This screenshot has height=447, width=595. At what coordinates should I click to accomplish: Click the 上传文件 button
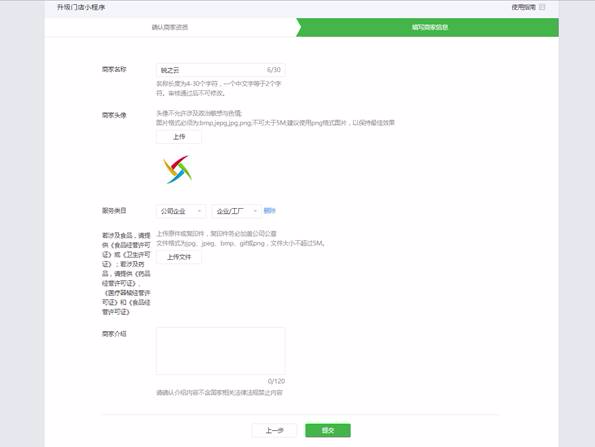[179, 257]
